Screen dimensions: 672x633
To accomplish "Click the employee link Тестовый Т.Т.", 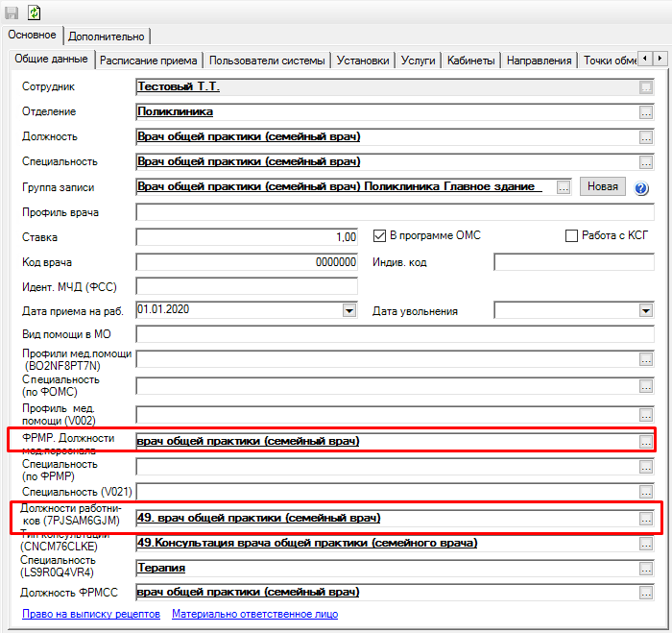I will 179,86.
